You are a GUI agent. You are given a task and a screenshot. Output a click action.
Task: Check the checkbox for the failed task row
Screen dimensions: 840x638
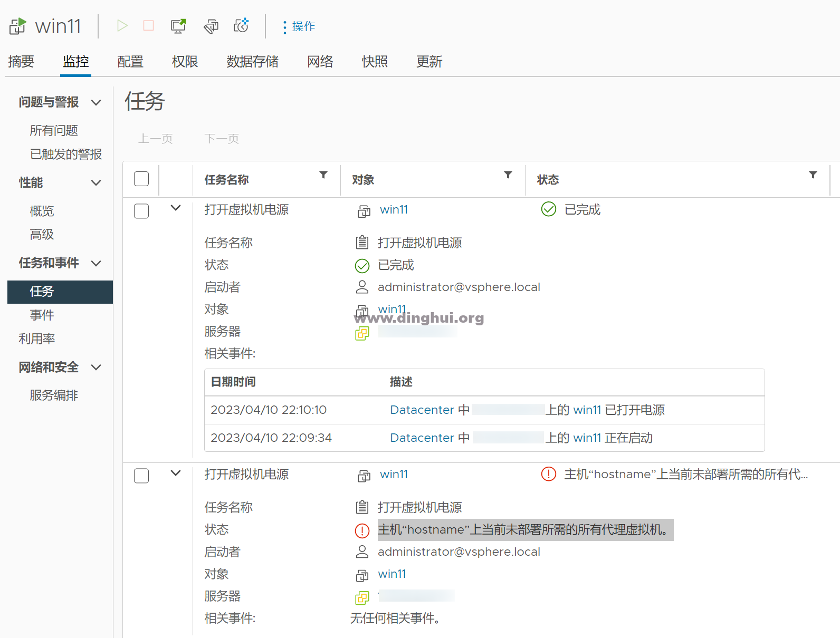141,476
